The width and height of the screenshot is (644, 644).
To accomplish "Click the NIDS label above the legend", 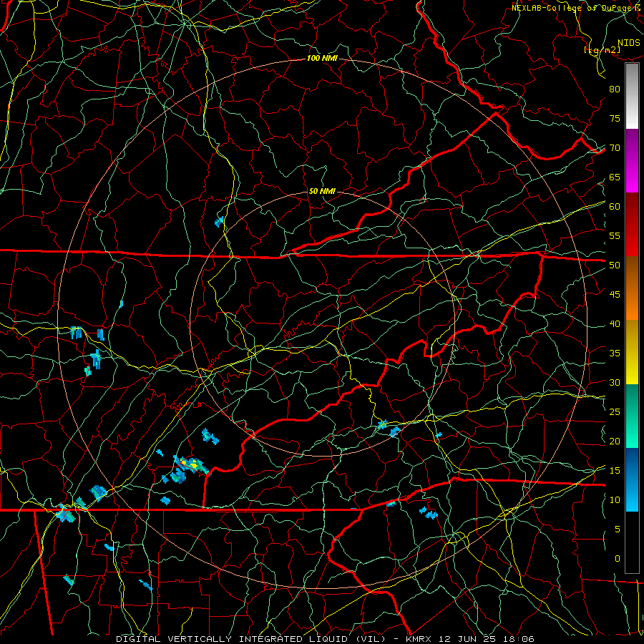I will (628, 43).
